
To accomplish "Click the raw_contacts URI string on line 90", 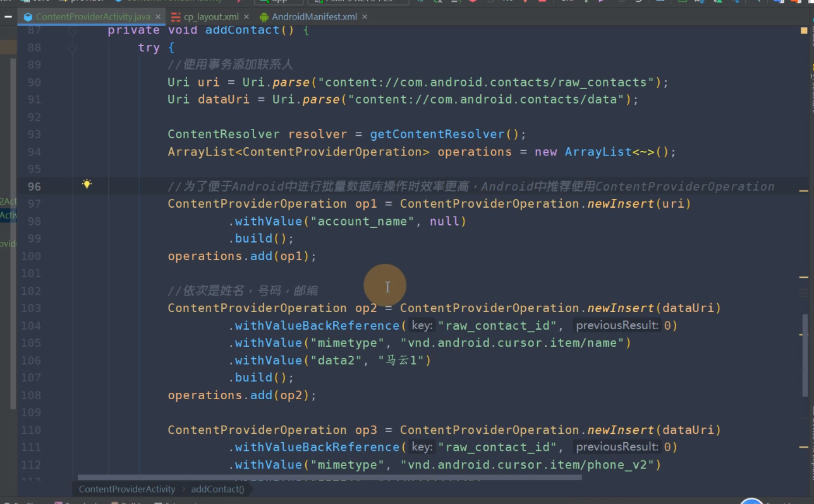I will [x=487, y=82].
